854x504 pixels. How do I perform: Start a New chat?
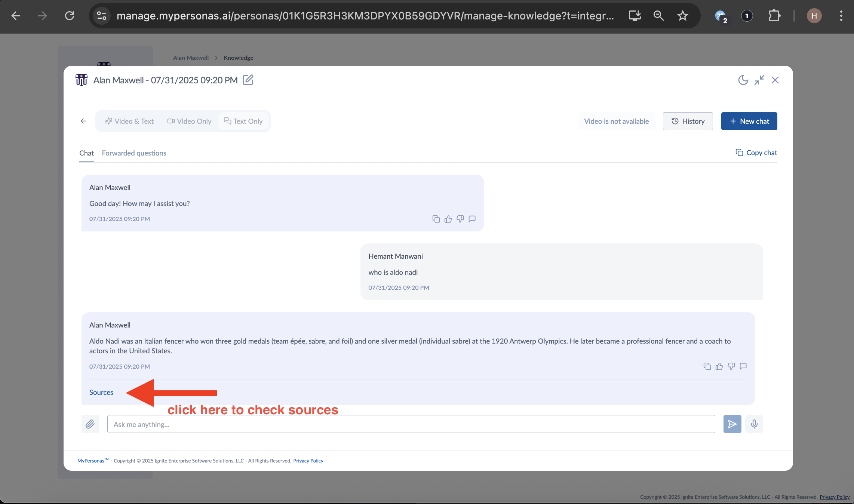[749, 121]
